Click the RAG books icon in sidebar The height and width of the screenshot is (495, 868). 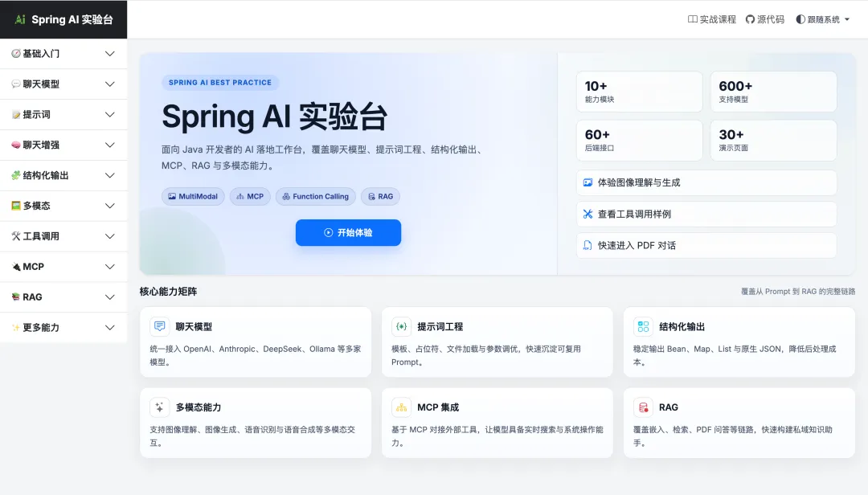pos(16,297)
